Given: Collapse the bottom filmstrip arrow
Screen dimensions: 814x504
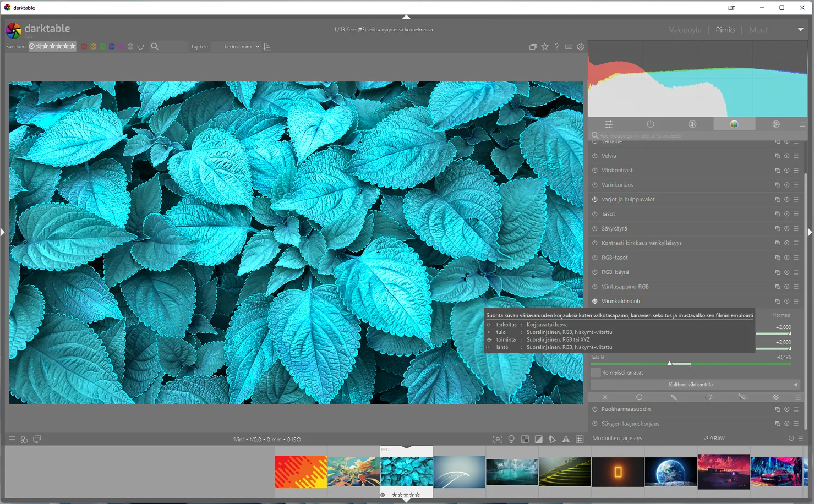Looking at the screenshot, I should (406, 500).
